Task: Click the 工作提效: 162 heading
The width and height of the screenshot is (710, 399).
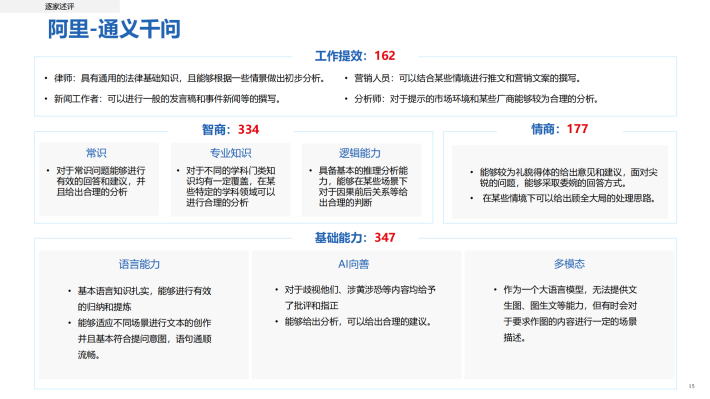Action: point(355,56)
